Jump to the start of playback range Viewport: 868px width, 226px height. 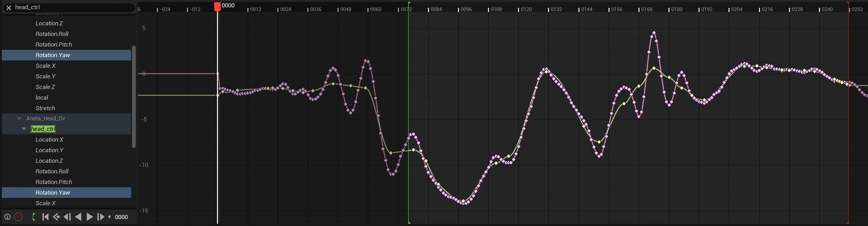pos(45,217)
